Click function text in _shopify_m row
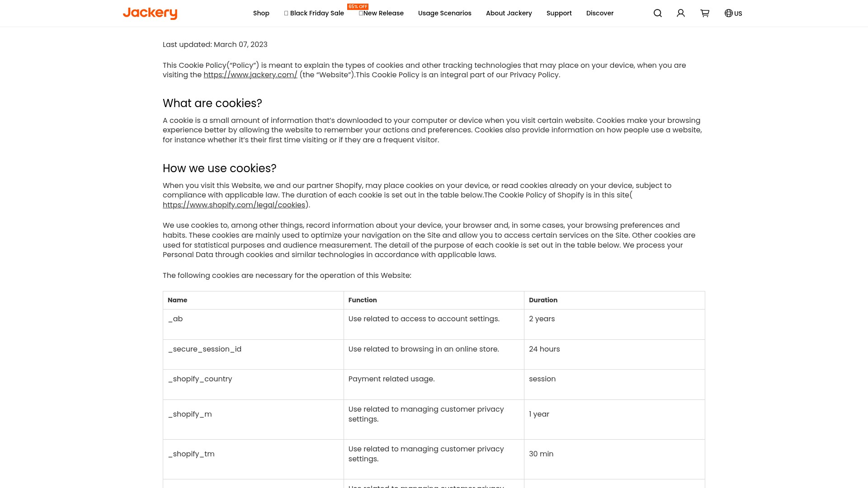The image size is (868, 488). pyautogui.click(x=426, y=414)
